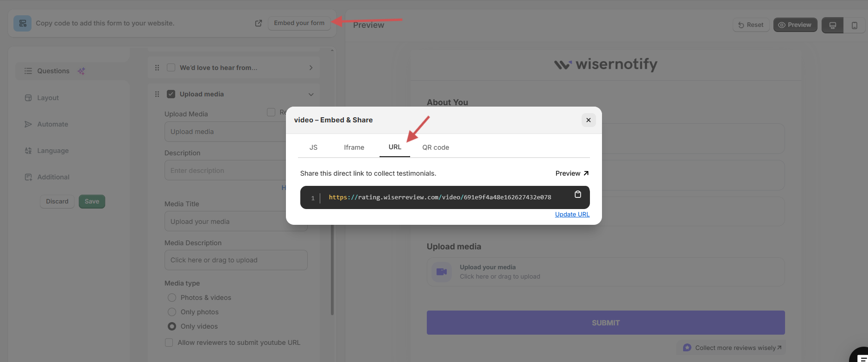Click the Media Description input field
Screen dimensions: 868x362
(235, 260)
